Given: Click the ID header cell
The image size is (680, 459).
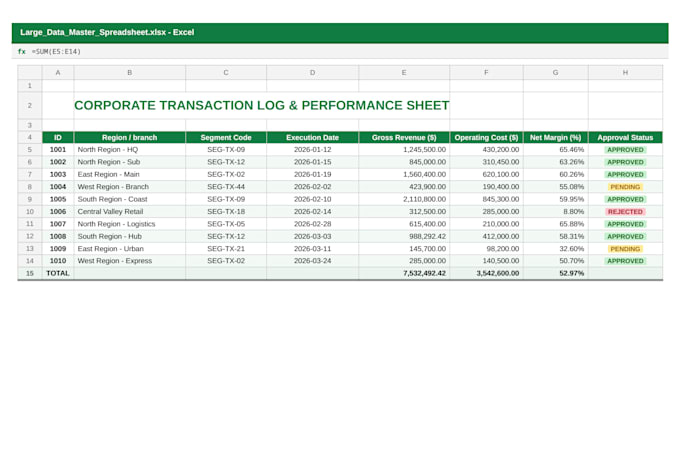Looking at the screenshot, I should pyautogui.click(x=58, y=138).
